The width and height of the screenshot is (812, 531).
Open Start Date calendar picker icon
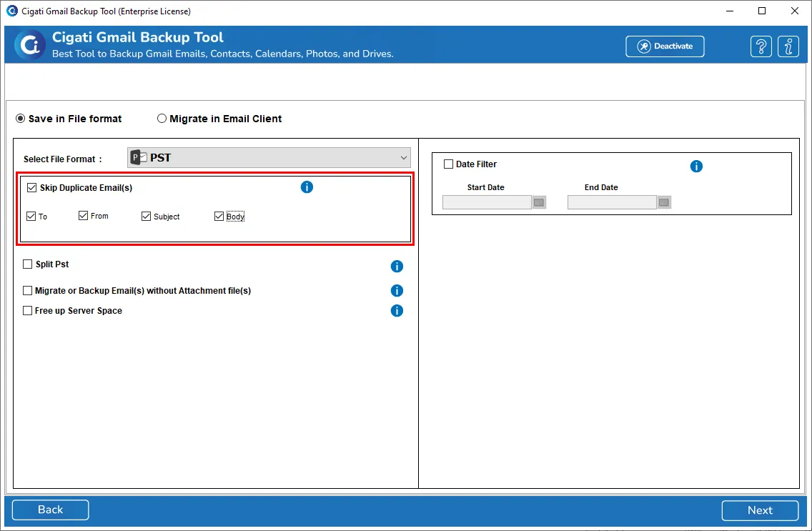[x=539, y=202]
